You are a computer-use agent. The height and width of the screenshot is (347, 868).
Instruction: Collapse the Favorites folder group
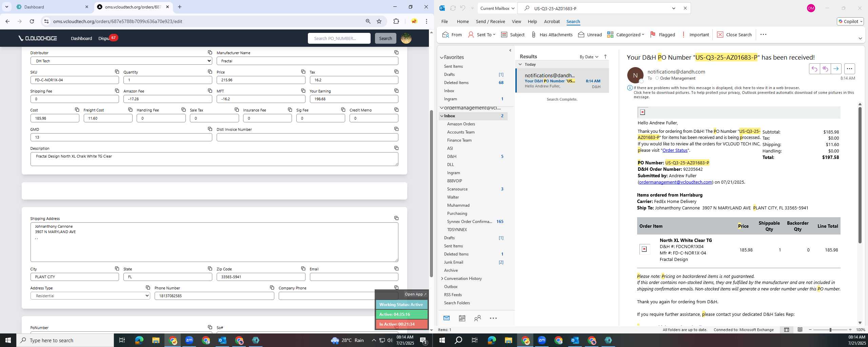(x=442, y=57)
